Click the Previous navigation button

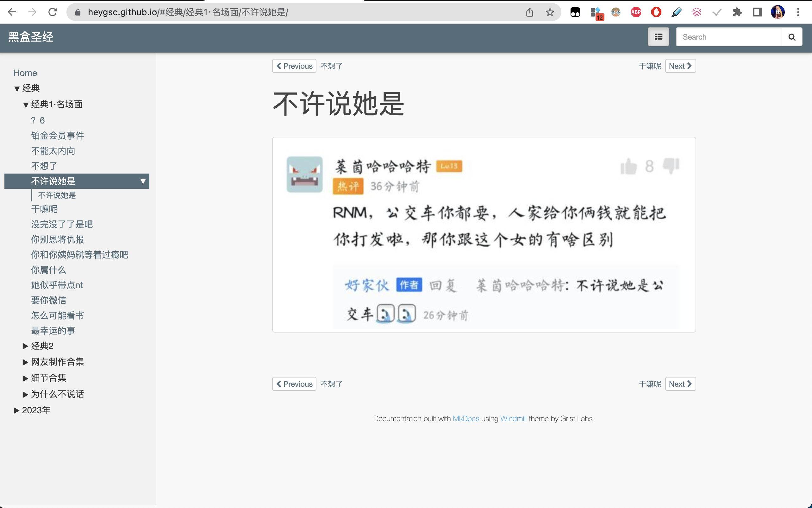tap(294, 66)
